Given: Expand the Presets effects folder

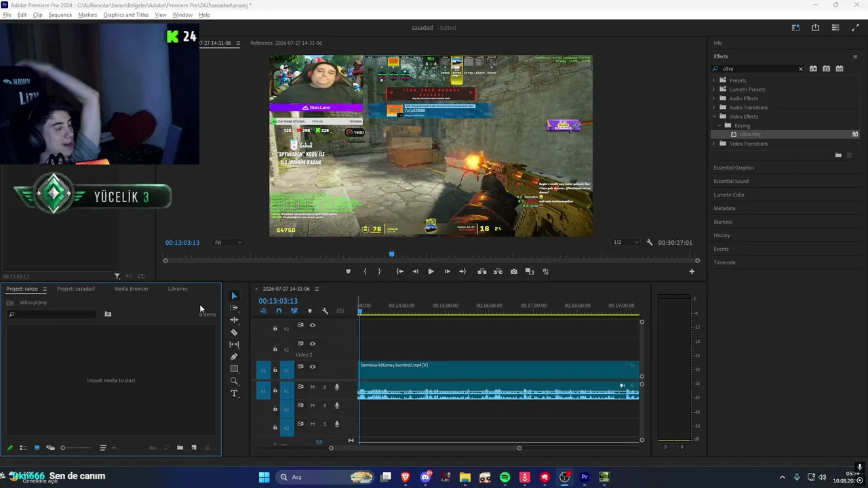Looking at the screenshot, I should pyautogui.click(x=713, y=80).
